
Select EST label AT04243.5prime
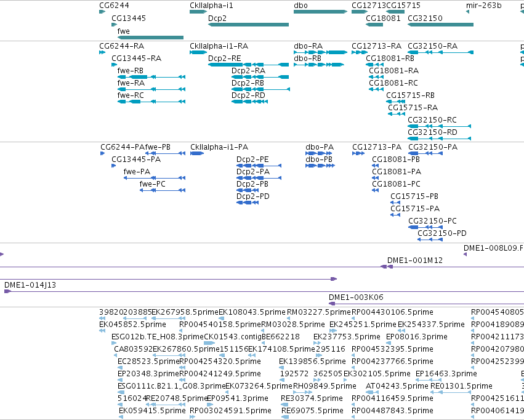coord(397,386)
